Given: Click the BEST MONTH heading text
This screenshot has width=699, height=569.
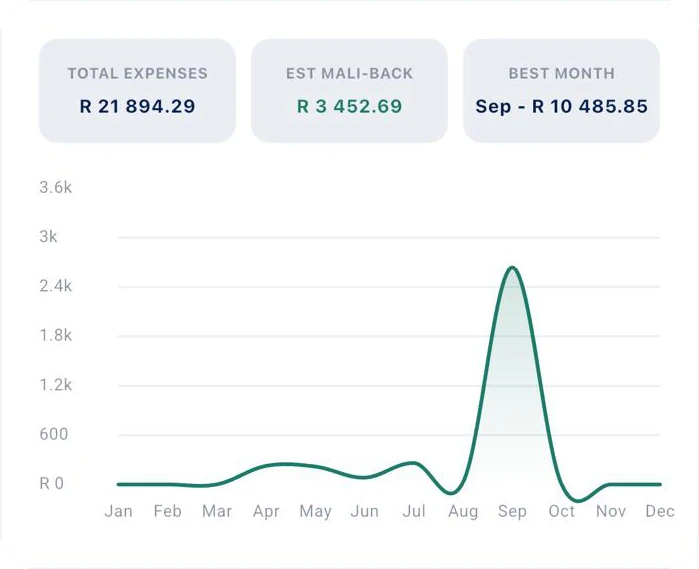Looking at the screenshot, I should [x=562, y=74].
